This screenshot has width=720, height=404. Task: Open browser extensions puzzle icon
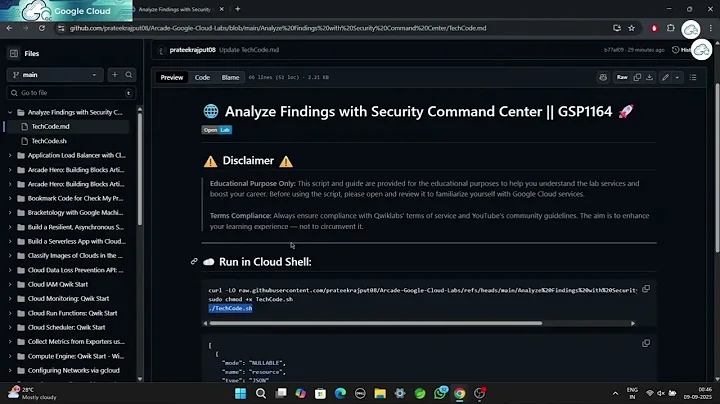point(671,28)
